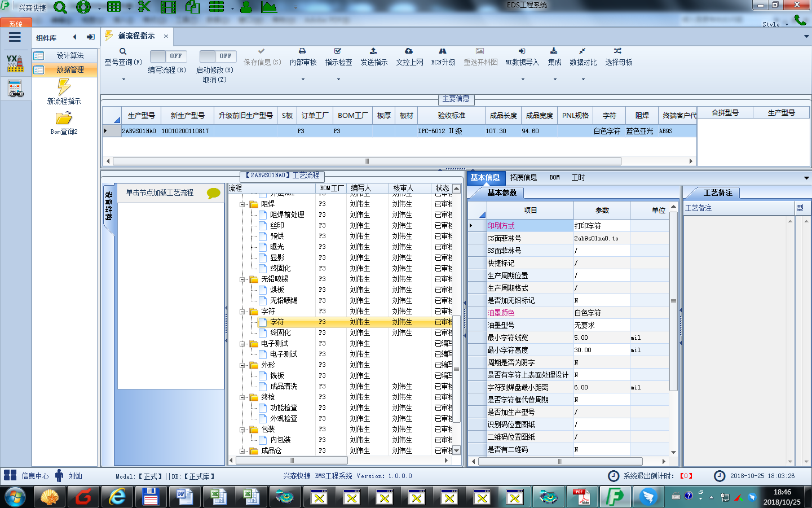Open Internet Explorer from taskbar
The width and height of the screenshot is (812, 508).
pyautogui.click(x=117, y=497)
